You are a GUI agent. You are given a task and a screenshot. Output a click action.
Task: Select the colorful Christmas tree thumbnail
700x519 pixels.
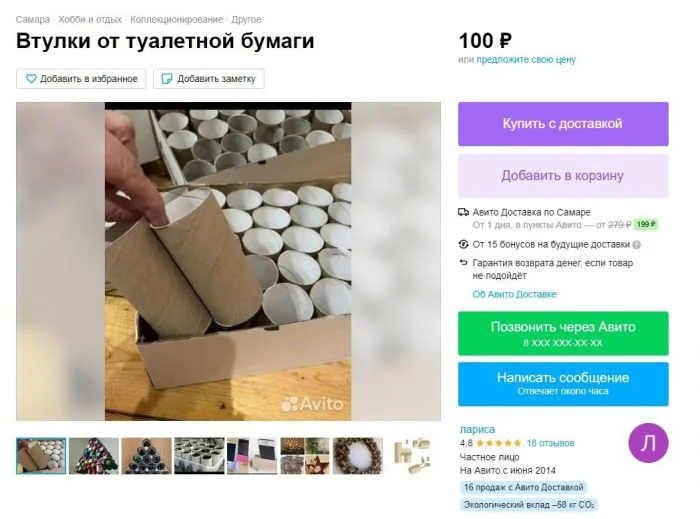point(94,456)
